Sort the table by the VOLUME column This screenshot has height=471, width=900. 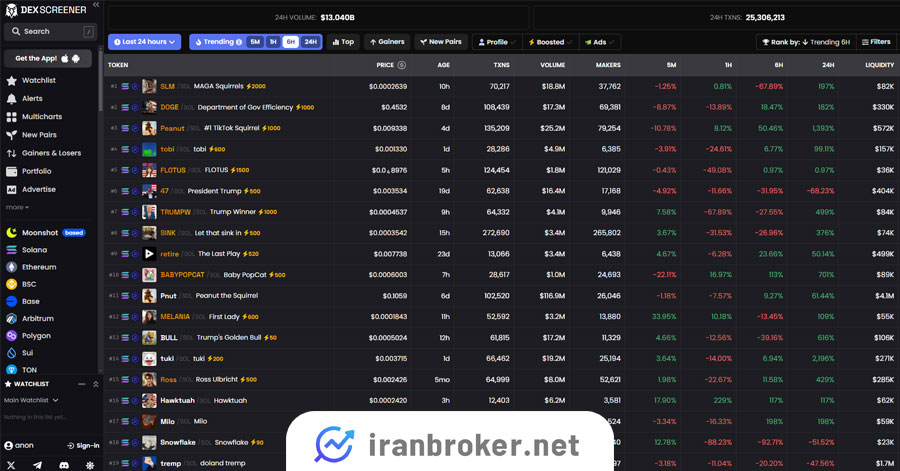(x=552, y=65)
